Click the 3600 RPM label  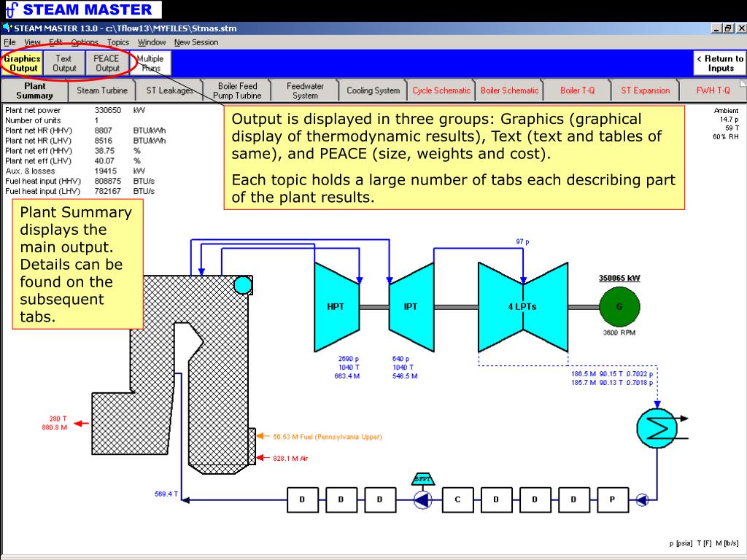pyautogui.click(x=619, y=332)
